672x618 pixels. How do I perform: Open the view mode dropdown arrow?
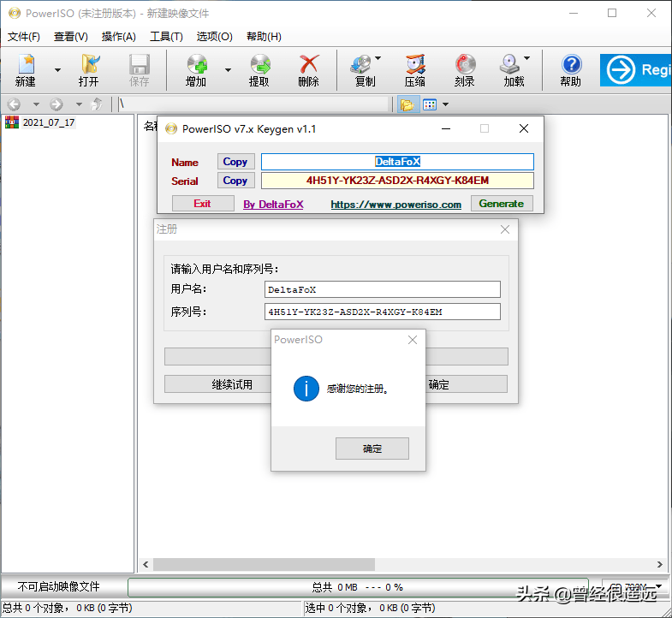click(446, 104)
